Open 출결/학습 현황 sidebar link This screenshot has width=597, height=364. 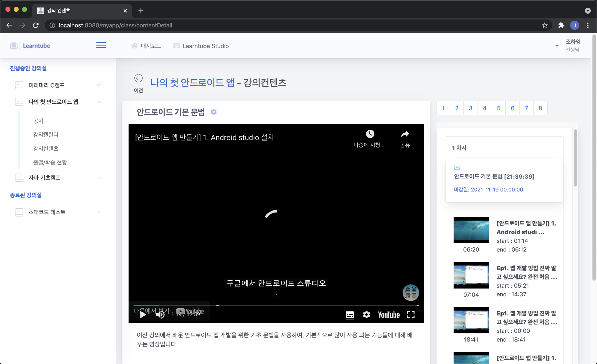pos(50,162)
